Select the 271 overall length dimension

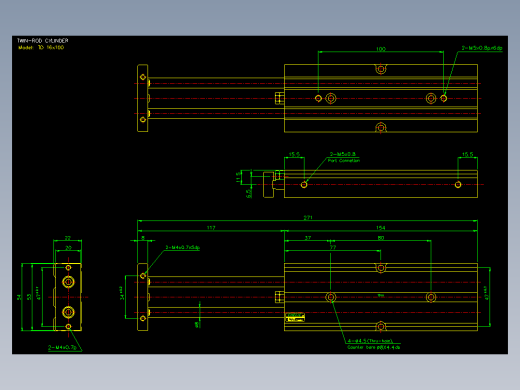(x=308, y=218)
